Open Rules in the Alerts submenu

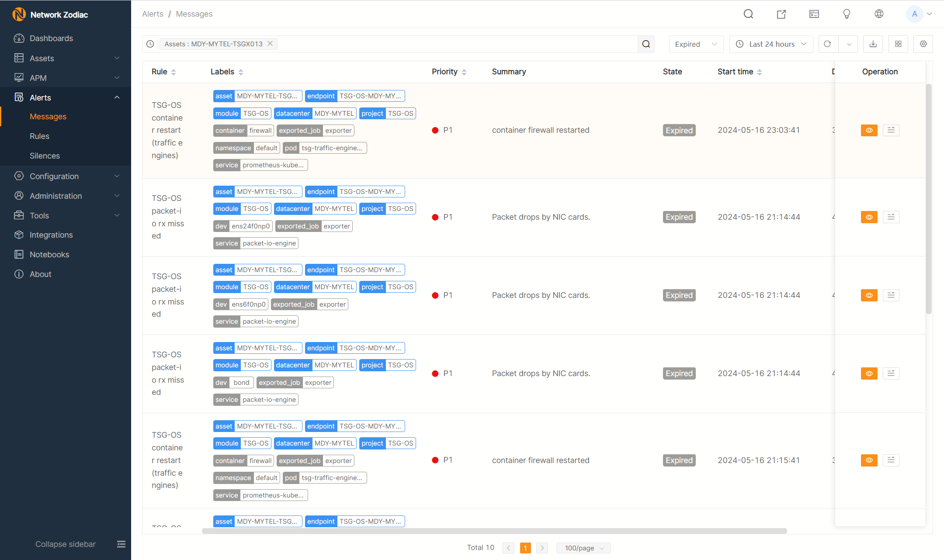pyautogui.click(x=39, y=136)
